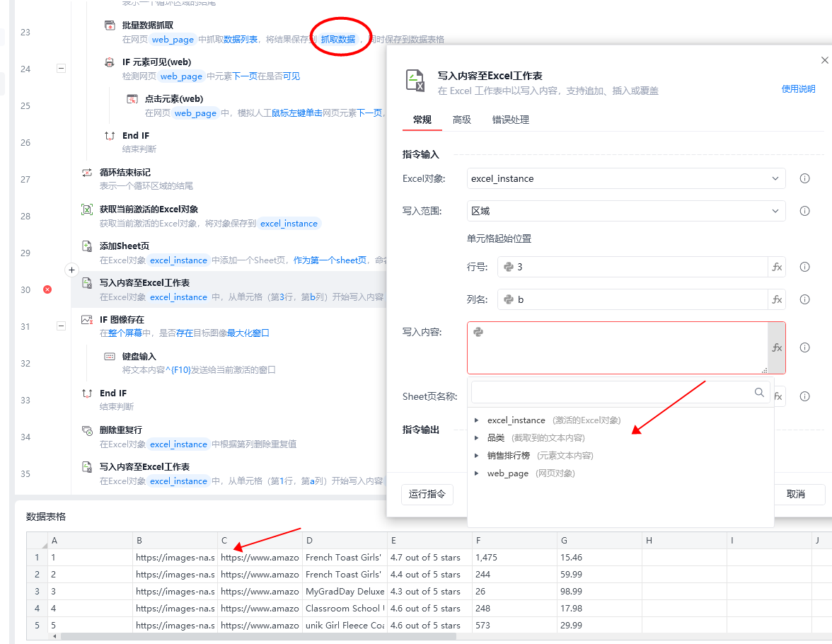Click the info icon beside Excel对象
The width and height of the screenshot is (832, 644).
805,178
